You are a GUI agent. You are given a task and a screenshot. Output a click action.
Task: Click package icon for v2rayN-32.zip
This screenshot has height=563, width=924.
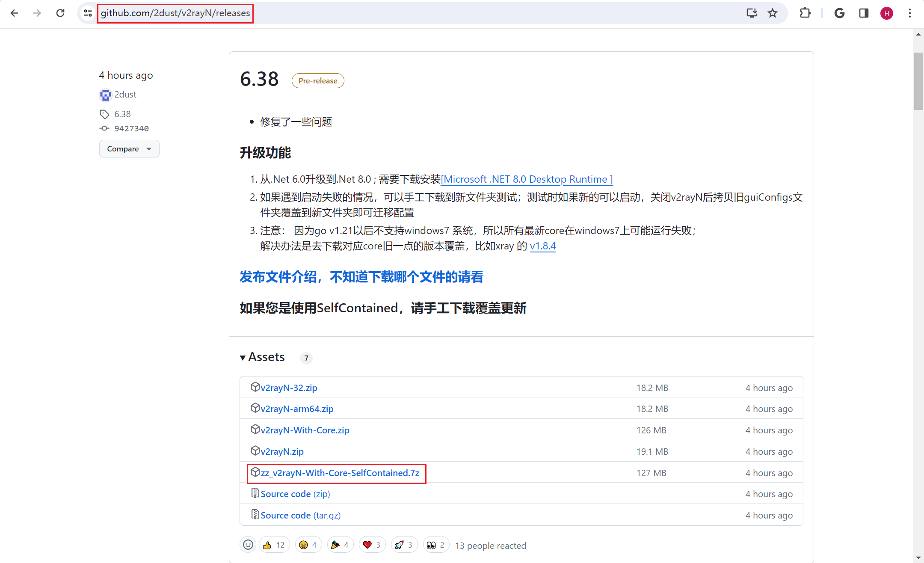[255, 387]
